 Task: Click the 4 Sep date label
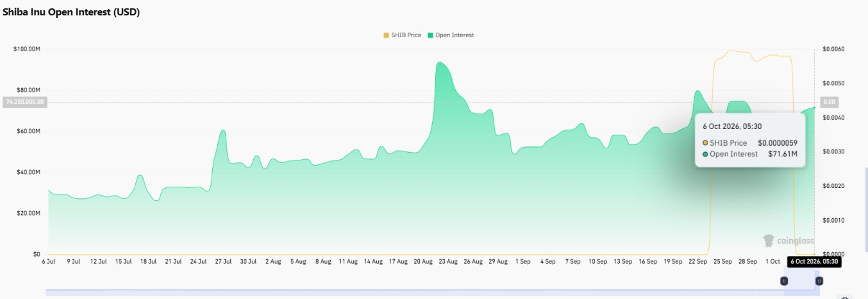[x=548, y=262]
